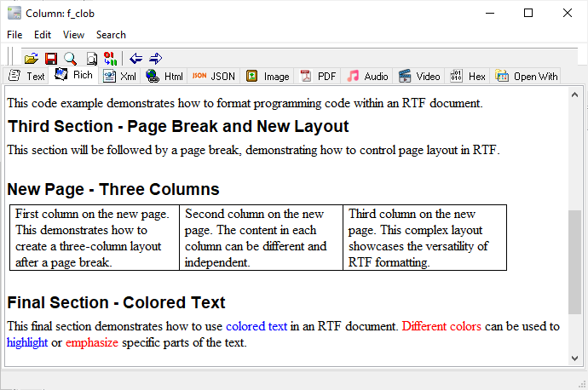Click the binary 01 toolbar icon
The image size is (588, 390).
pyautogui.click(x=110, y=59)
